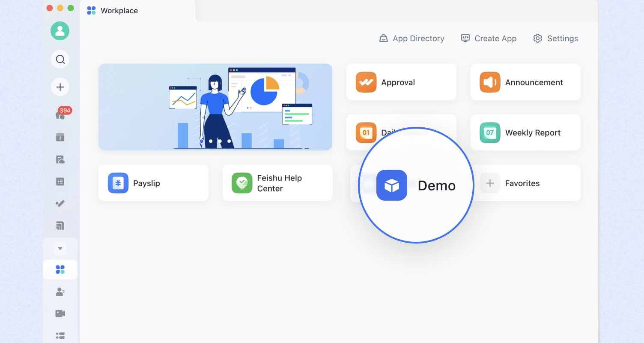This screenshot has width=644, height=343.
Task: Click the green maximize window button
Action: coord(71,8)
